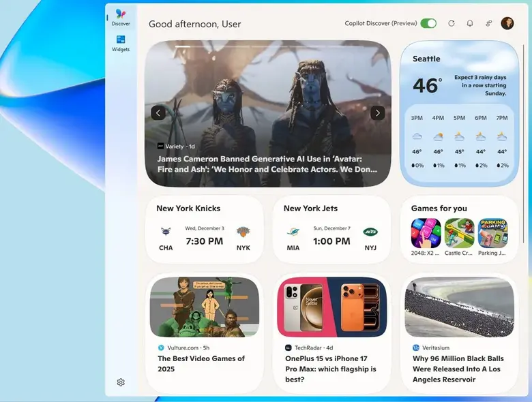The image size is (532, 402).
Task: Open the user profile avatar
Action: click(507, 23)
